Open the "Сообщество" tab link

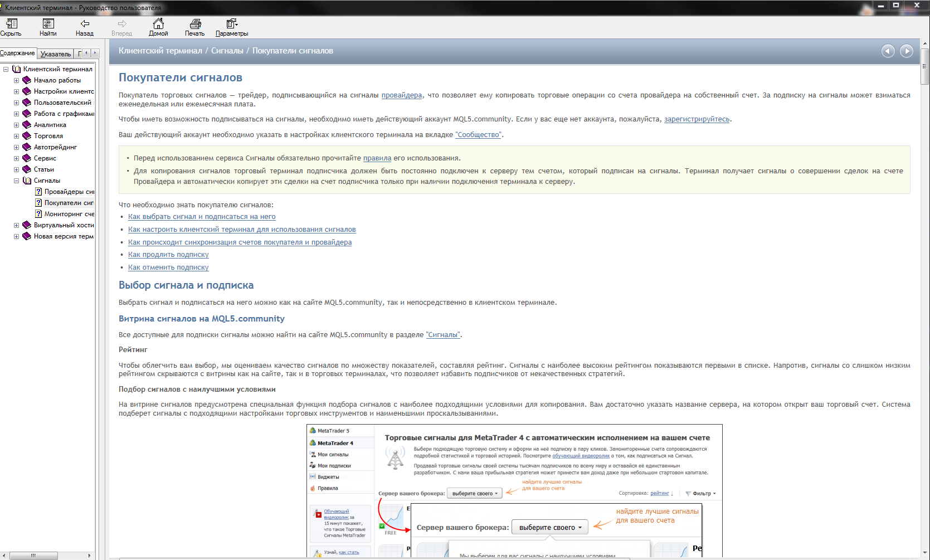tap(478, 135)
